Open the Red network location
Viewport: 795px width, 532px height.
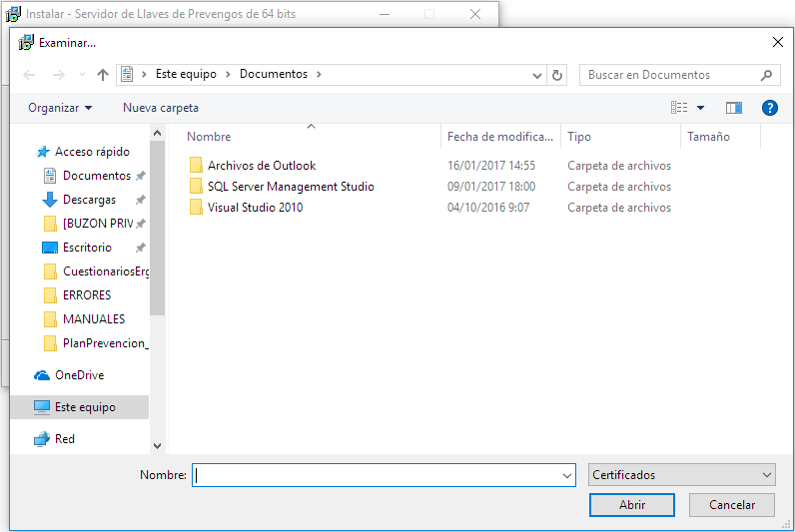65,439
